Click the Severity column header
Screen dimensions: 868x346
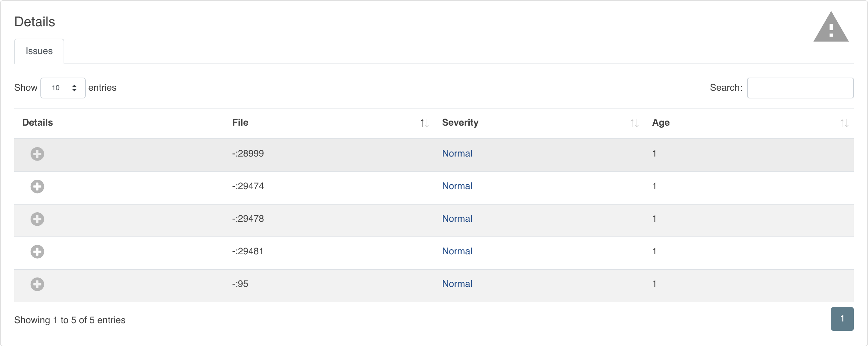click(460, 123)
